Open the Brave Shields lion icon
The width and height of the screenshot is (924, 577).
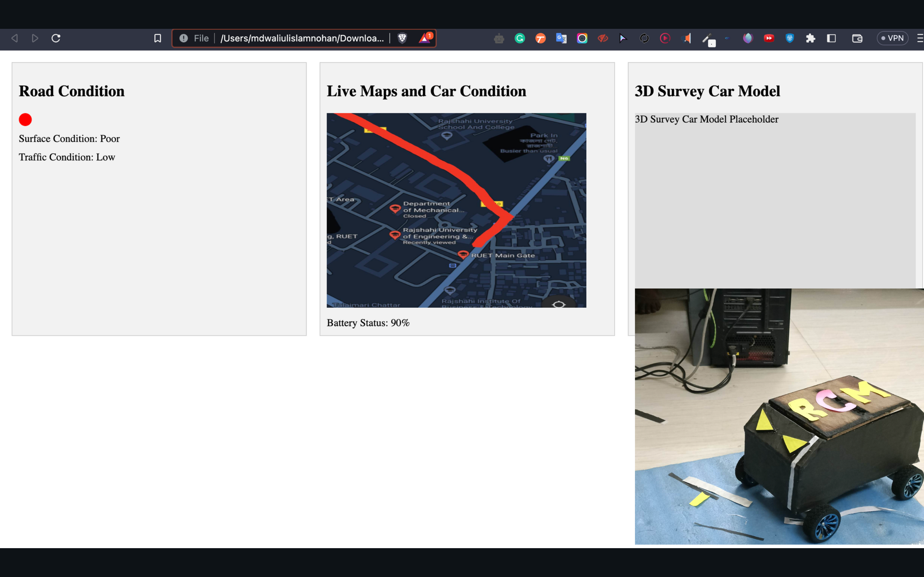coord(402,38)
